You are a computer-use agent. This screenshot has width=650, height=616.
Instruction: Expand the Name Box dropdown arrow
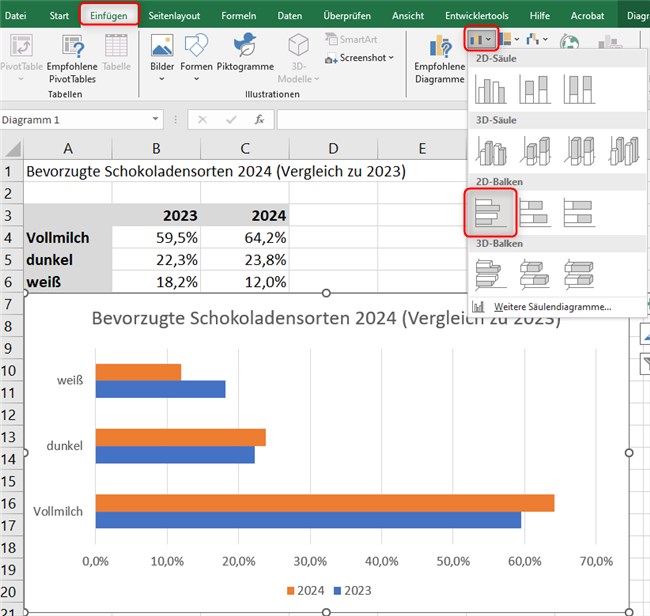pyautogui.click(x=156, y=119)
